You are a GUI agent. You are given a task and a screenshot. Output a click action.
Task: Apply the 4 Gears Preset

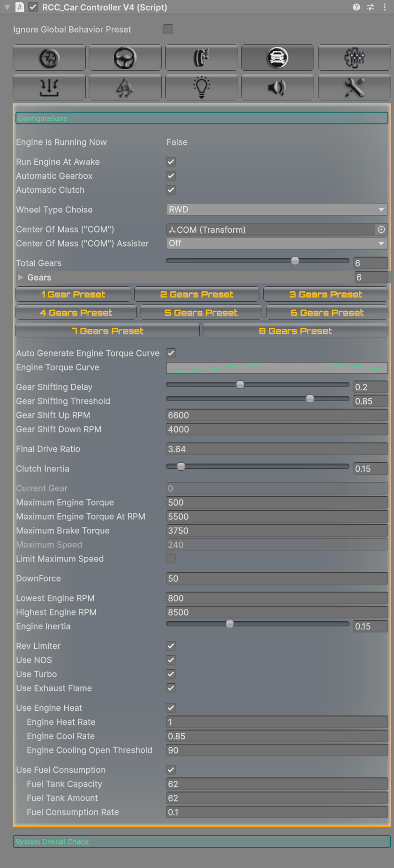coord(76,313)
